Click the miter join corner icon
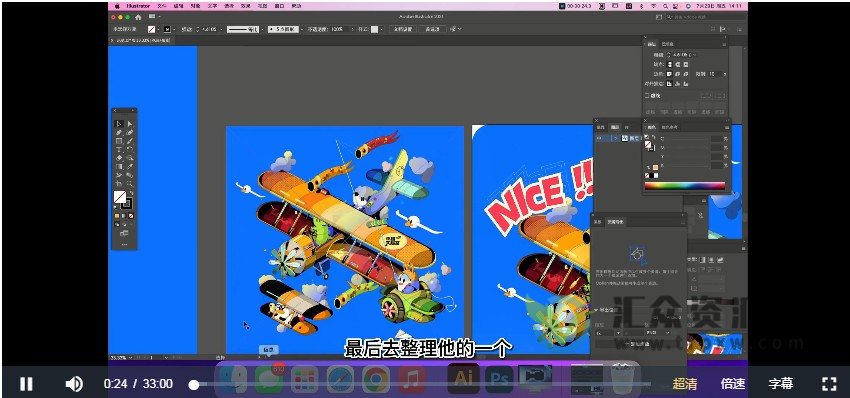Screen dimensions: 850x398 click(670, 74)
